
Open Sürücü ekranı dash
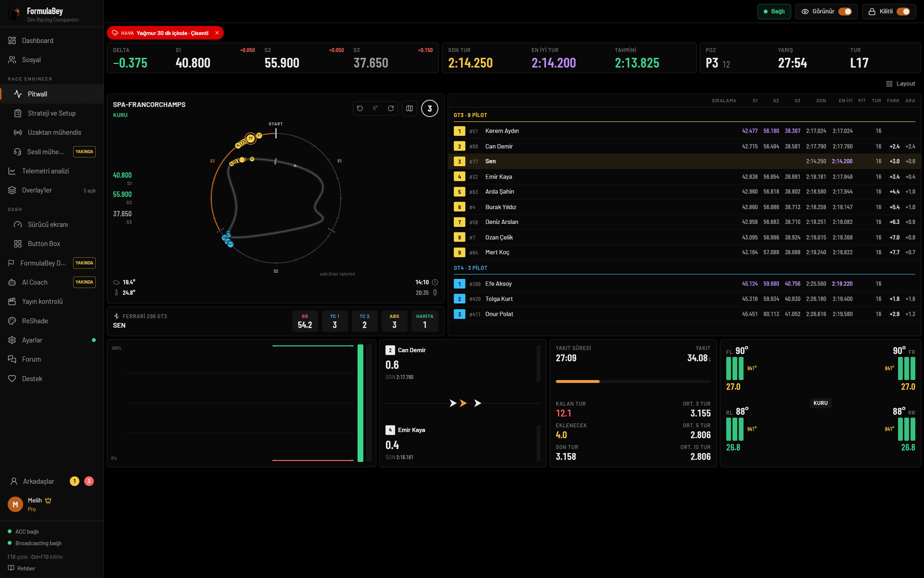[x=52, y=224]
